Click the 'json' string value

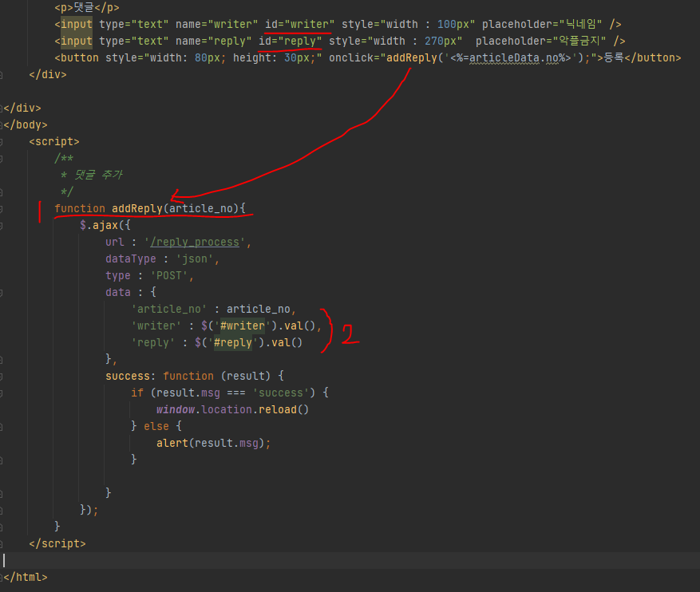pyautogui.click(x=194, y=259)
